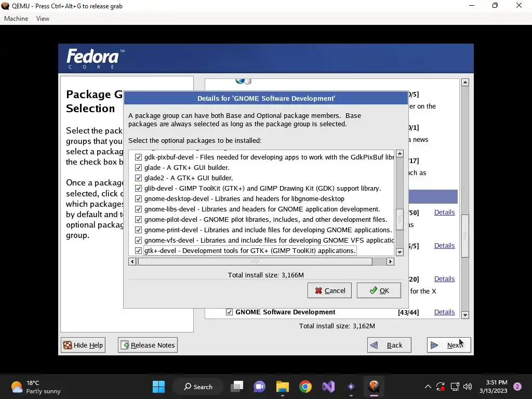Viewport: 532px width, 399px height.
Task: Click package group list scroll down arrow
Action: click(465, 315)
